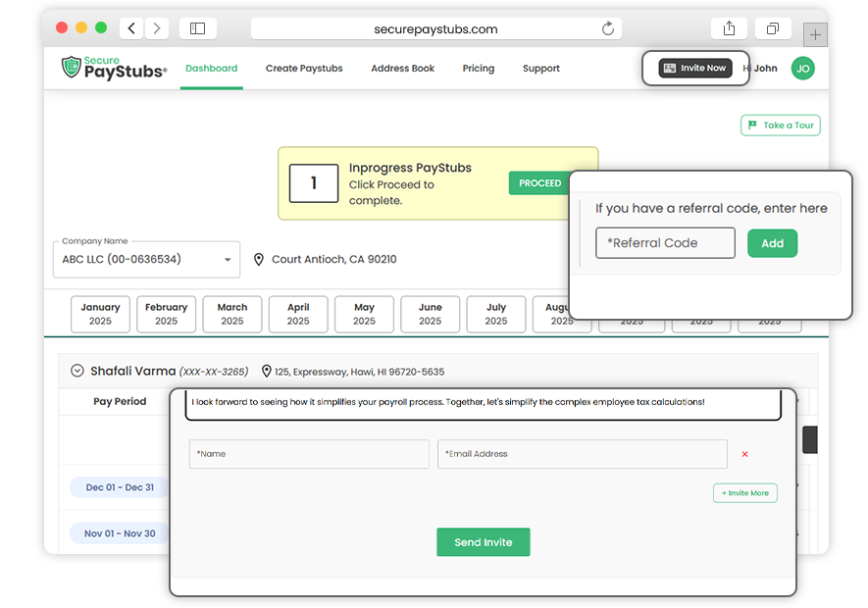Viewport: 868px width, 608px height.
Task: Remove invitee row with red X
Action: 744,454
